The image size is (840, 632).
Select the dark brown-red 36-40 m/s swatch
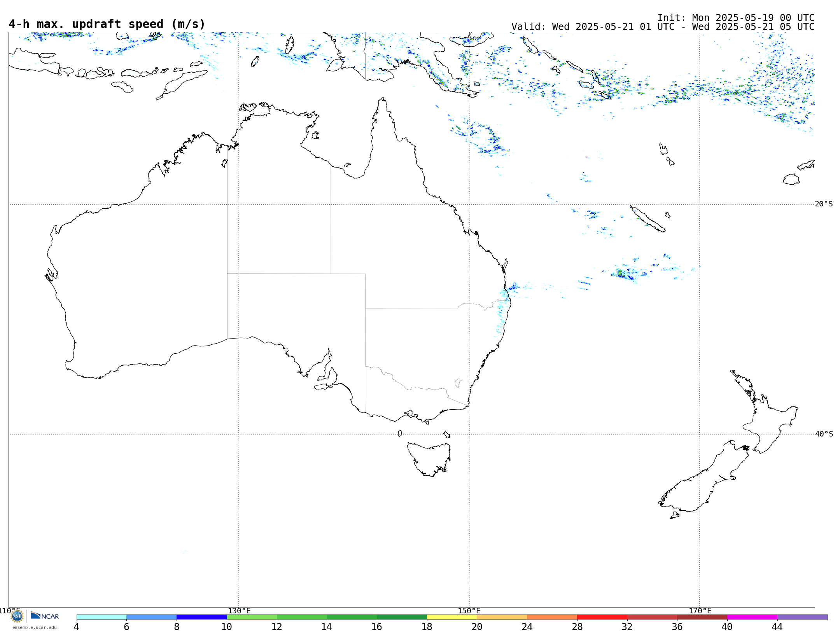(702, 617)
